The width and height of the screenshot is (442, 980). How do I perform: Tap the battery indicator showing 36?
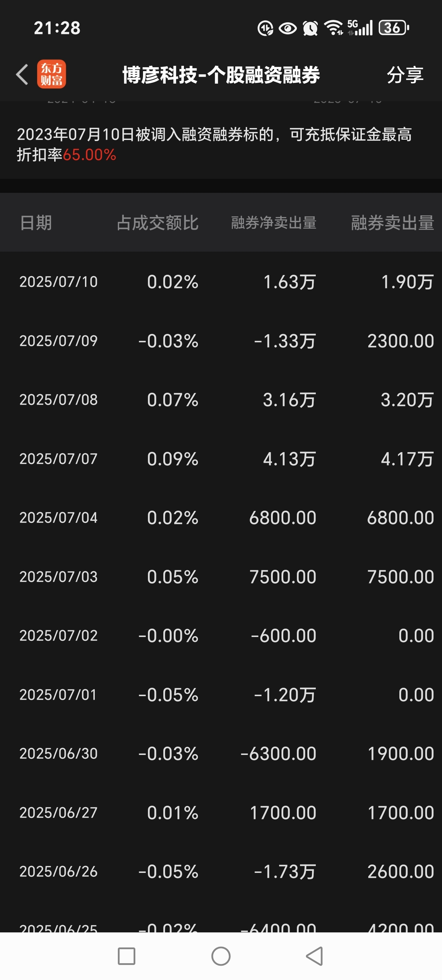pos(394,28)
